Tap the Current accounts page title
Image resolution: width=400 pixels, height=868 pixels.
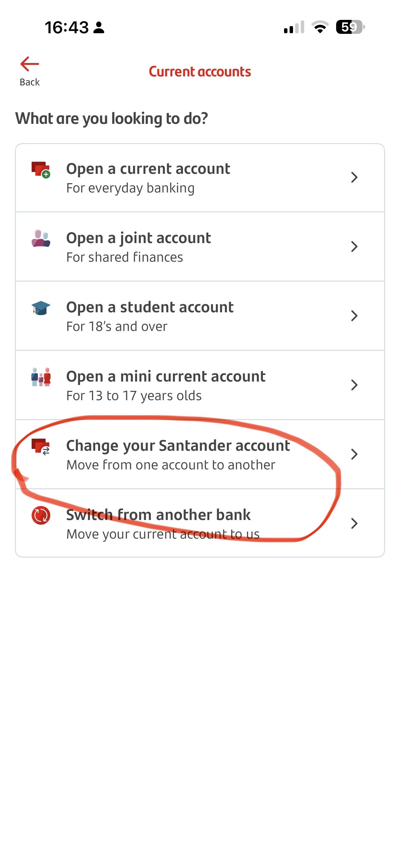pyautogui.click(x=200, y=72)
